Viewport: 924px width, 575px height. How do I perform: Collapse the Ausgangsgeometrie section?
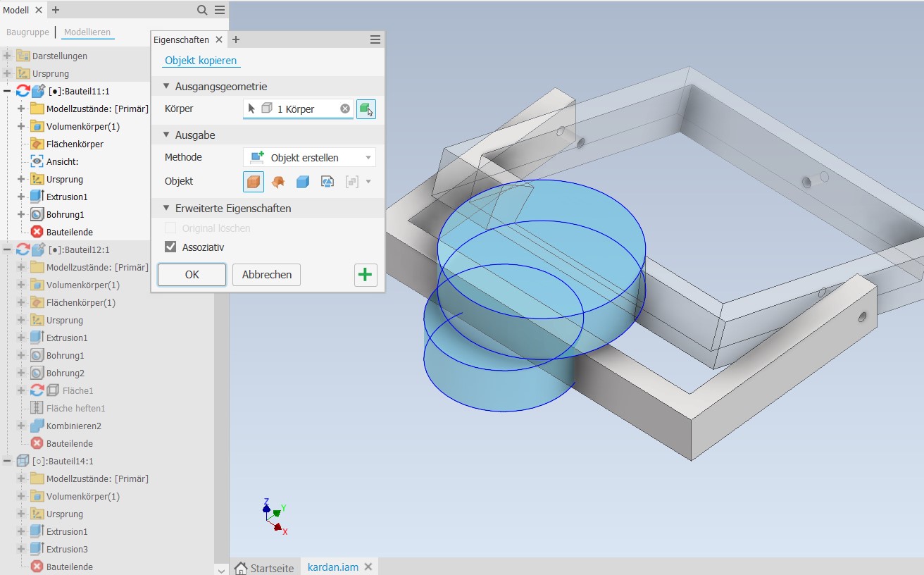[x=168, y=87]
